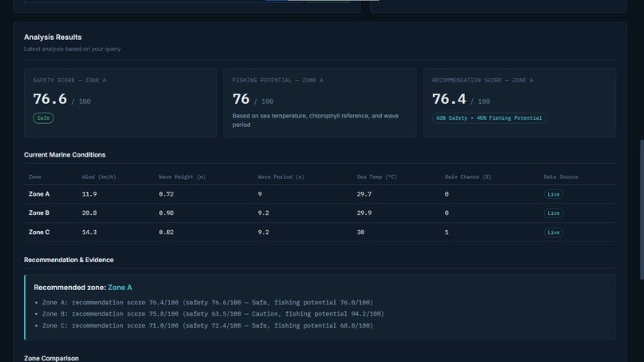Click the Wave Period (s) column header
Image resolution: width=644 pixels, height=362 pixels.
tap(281, 177)
